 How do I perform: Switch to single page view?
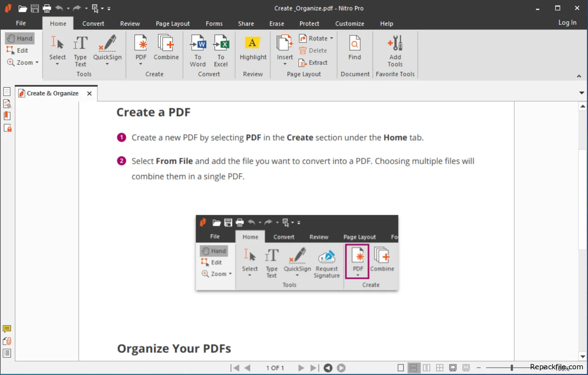tap(400, 368)
